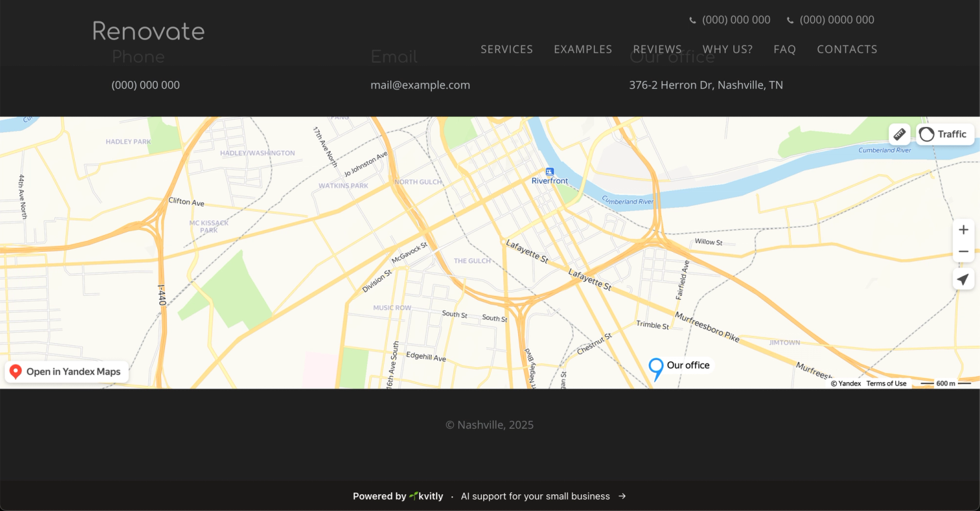The height and width of the screenshot is (511, 980).
Task: Click the MUSIC ROW neighborhood label
Action: pos(392,308)
